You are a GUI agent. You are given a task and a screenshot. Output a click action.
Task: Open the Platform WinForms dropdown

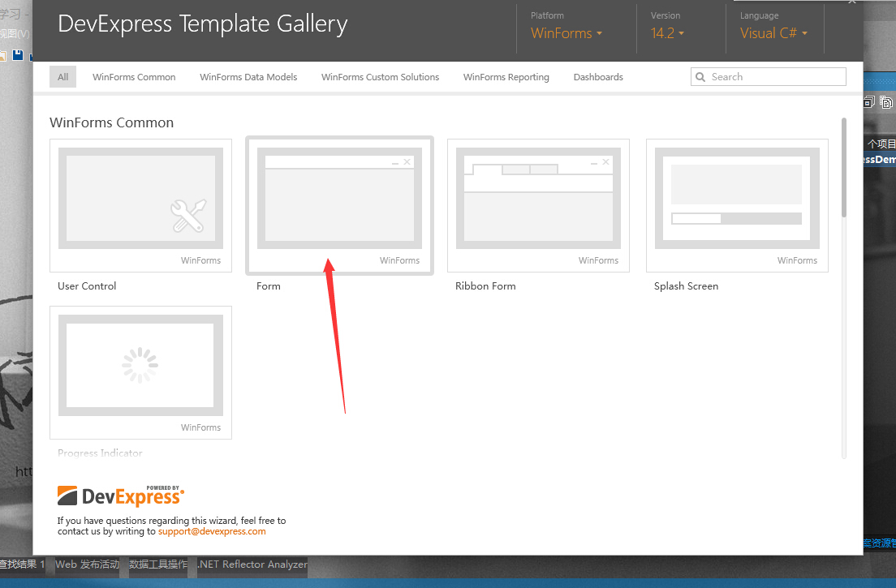pos(566,33)
